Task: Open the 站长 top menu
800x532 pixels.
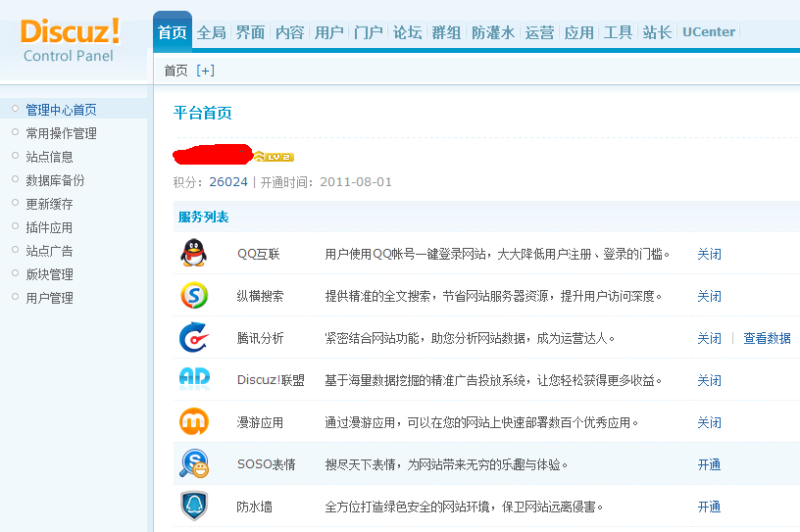Action: [657, 32]
